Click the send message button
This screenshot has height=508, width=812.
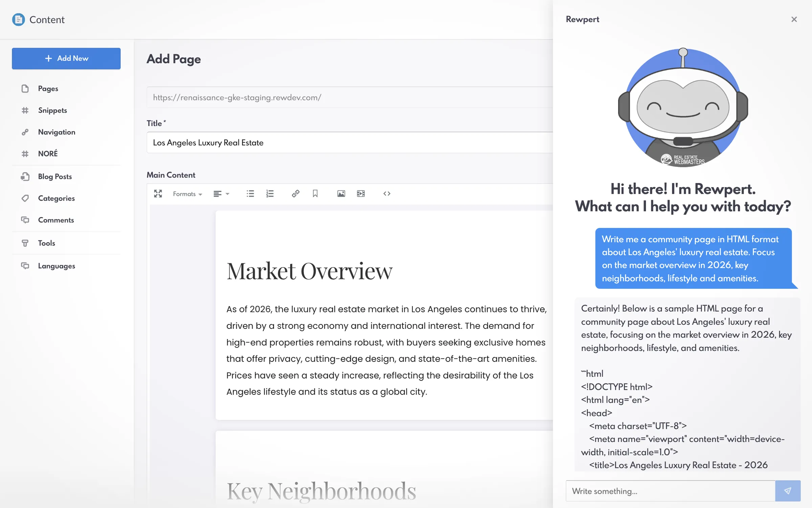(788, 491)
